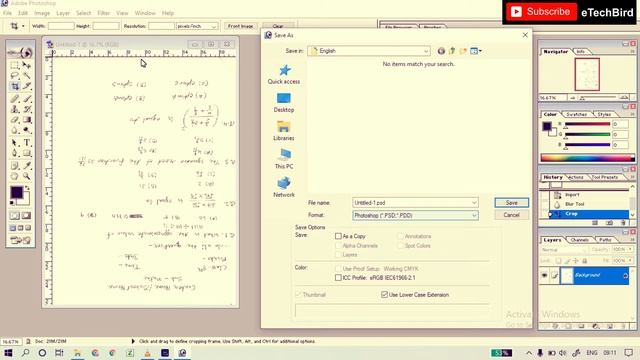Select the Slice tool
The width and height of the screenshot is (640, 360).
click(x=27, y=86)
